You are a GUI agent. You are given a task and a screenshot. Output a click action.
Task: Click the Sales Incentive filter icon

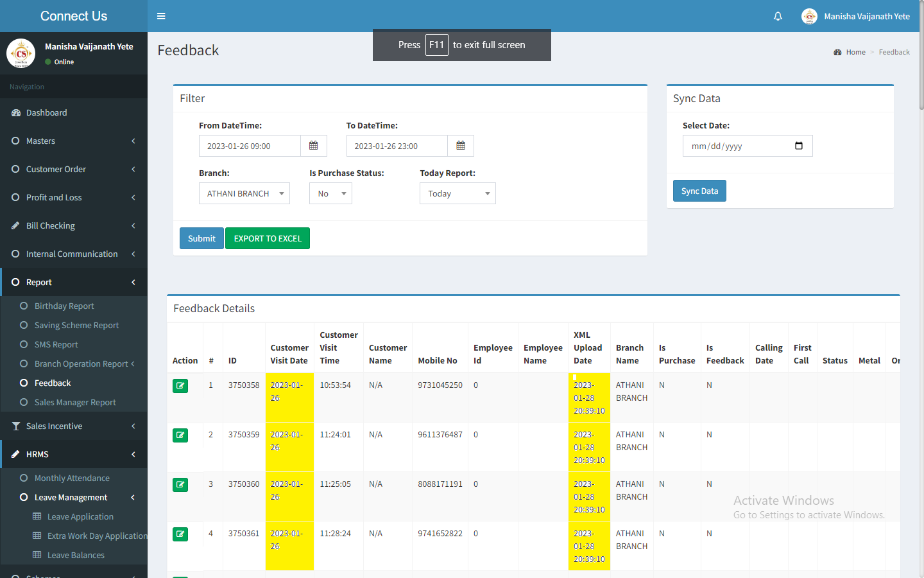[16, 426]
